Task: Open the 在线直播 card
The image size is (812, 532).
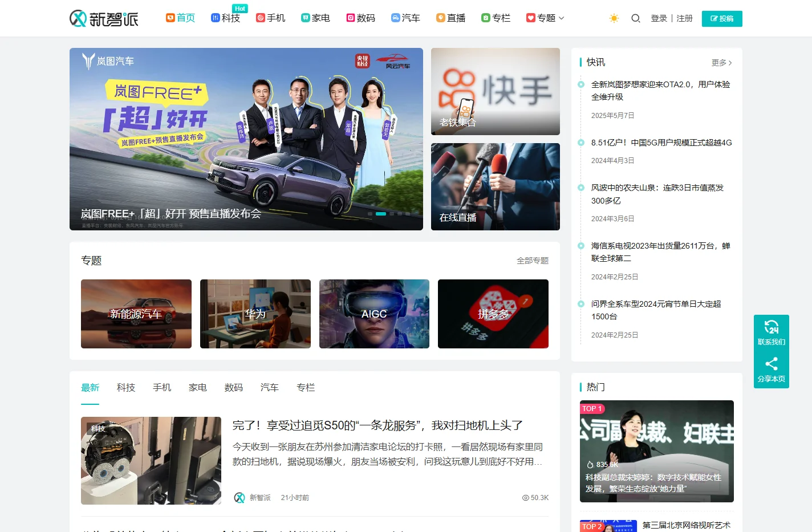Action: point(496,186)
